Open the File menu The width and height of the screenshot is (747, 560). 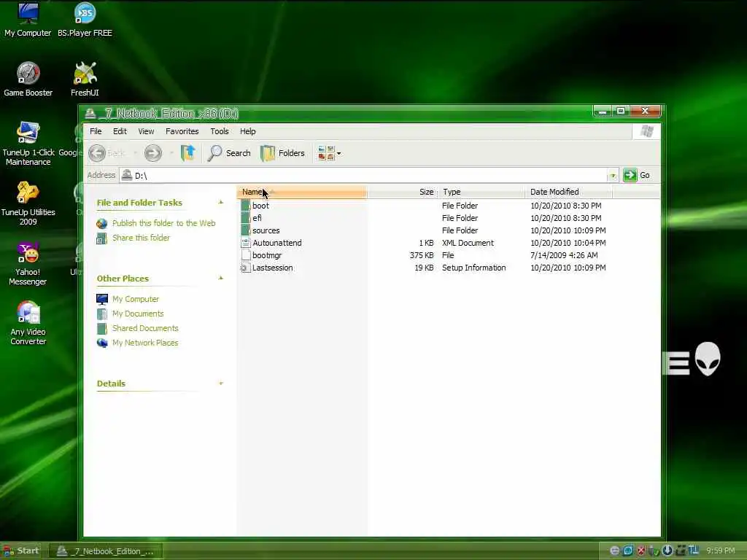pos(96,131)
